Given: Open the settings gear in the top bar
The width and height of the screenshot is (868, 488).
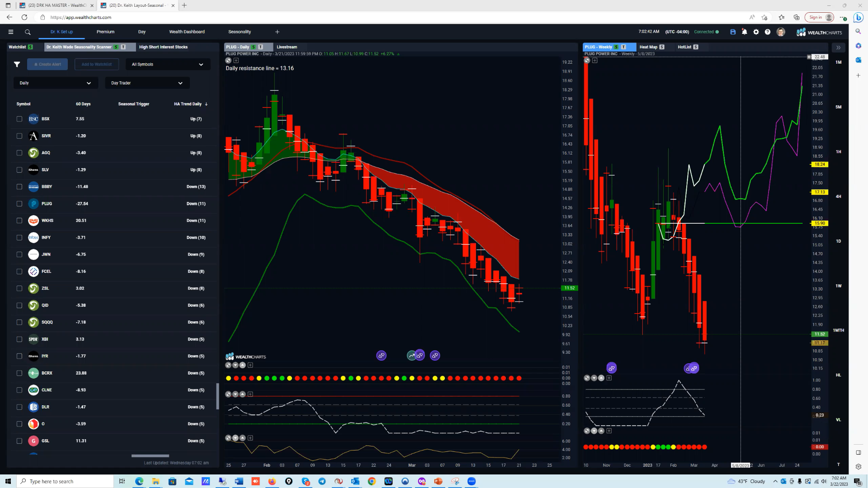Looking at the screenshot, I should [x=756, y=32].
